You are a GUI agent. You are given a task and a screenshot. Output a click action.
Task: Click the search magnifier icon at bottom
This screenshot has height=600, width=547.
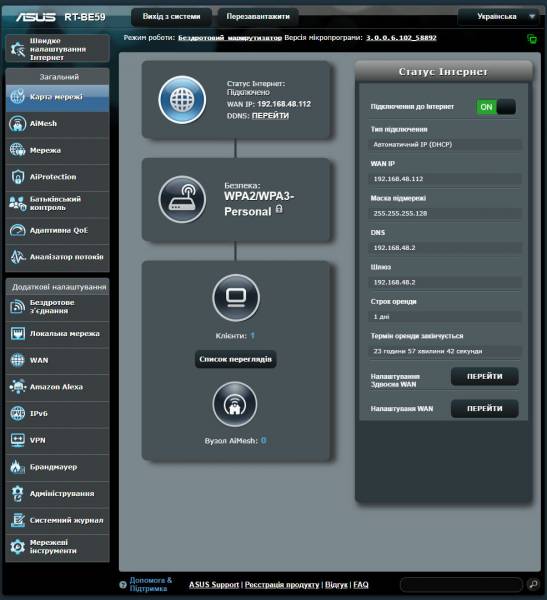click(x=533, y=584)
